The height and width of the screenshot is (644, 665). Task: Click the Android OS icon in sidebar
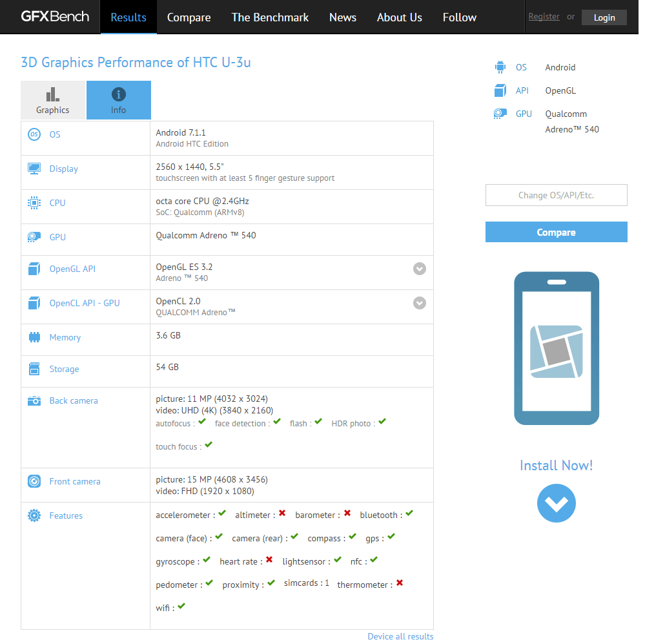[x=500, y=67]
